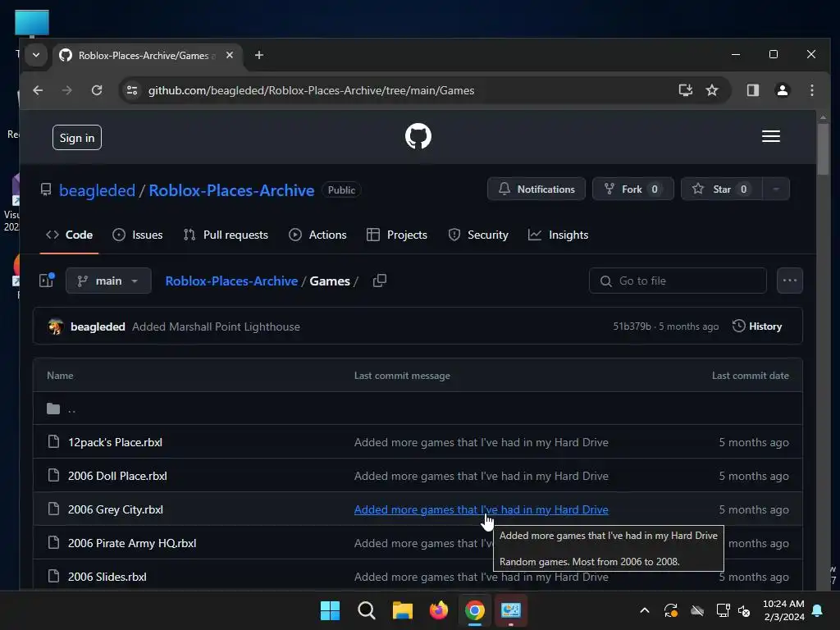The width and height of the screenshot is (840, 630).
Task: Show hidden system tray icons
Action: (645, 610)
